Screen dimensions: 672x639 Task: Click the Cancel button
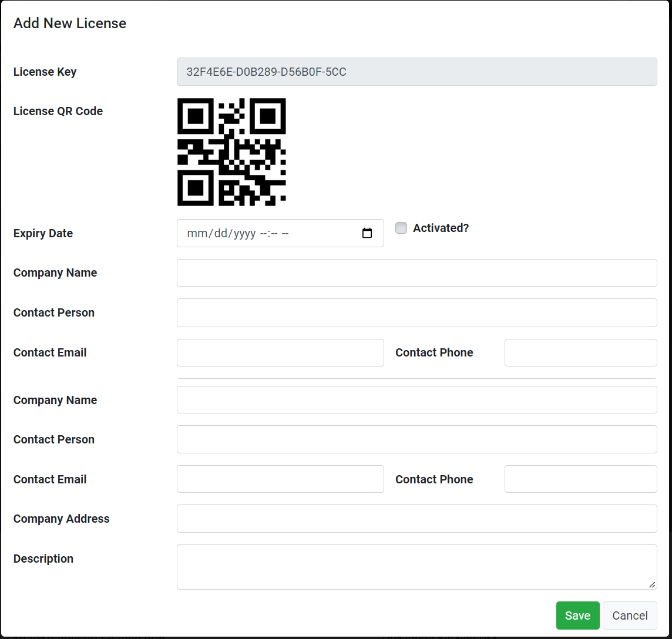(x=630, y=616)
